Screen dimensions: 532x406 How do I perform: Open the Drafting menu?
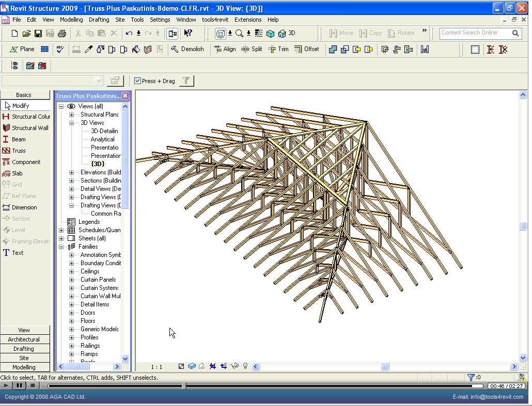pos(99,20)
